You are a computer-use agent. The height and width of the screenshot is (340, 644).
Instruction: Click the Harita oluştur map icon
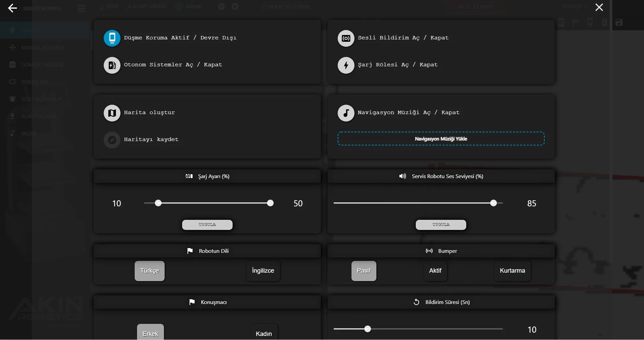pos(112,113)
